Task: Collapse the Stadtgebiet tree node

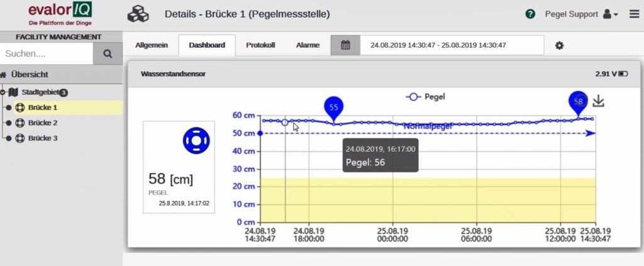Action: click(3, 92)
